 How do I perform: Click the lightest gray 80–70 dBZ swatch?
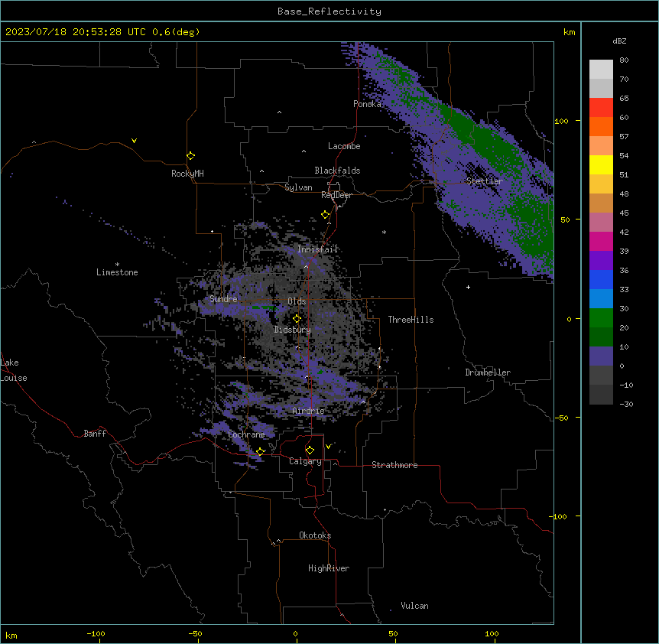601,70
